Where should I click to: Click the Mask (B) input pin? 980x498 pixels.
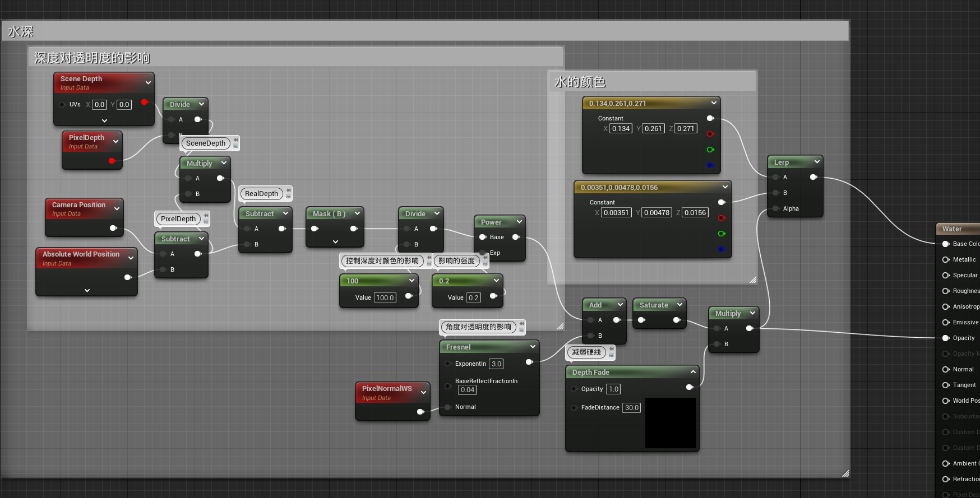[x=315, y=229]
